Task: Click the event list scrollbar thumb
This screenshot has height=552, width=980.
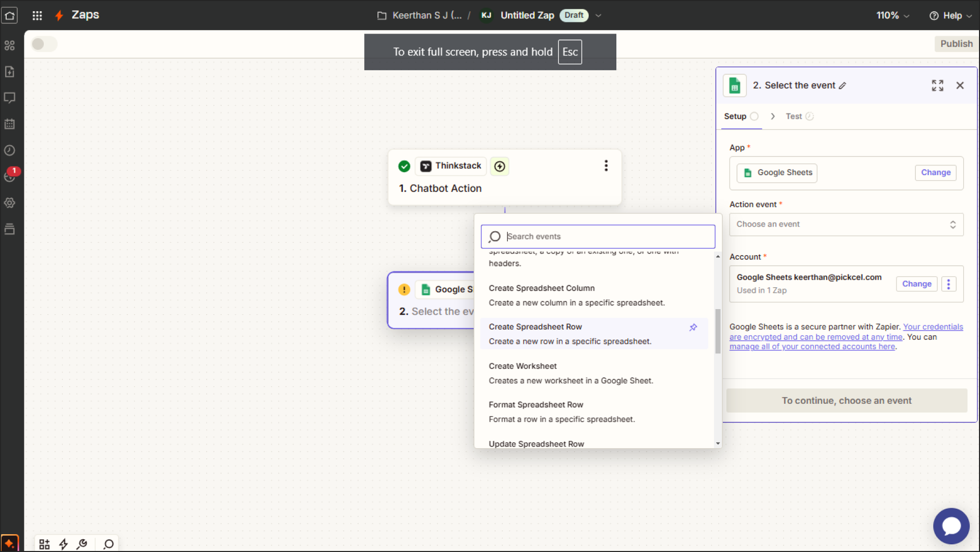Action: click(718, 331)
